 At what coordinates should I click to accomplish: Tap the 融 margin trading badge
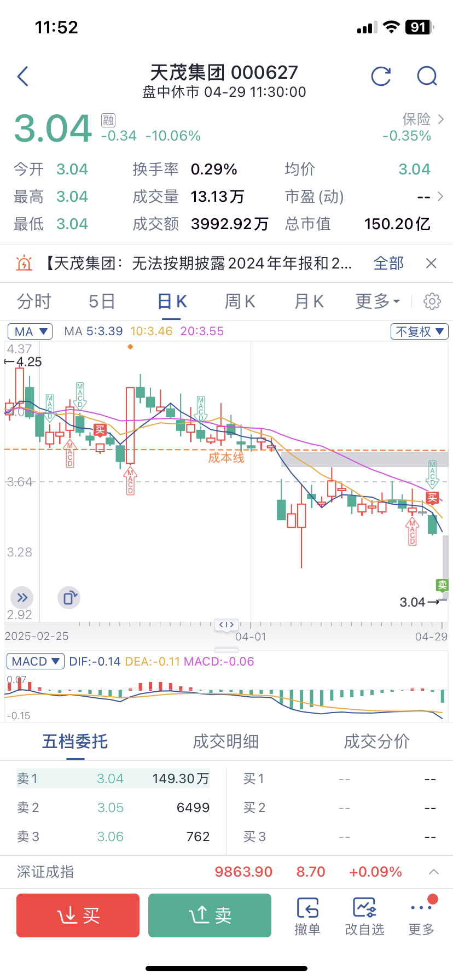point(108,120)
